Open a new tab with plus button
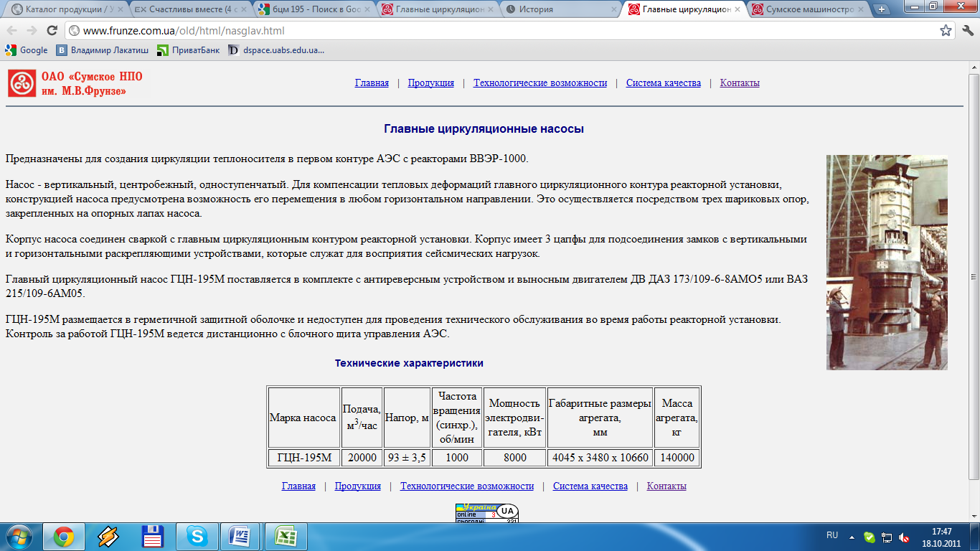This screenshot has height=551, width=980. coord(882,9)
